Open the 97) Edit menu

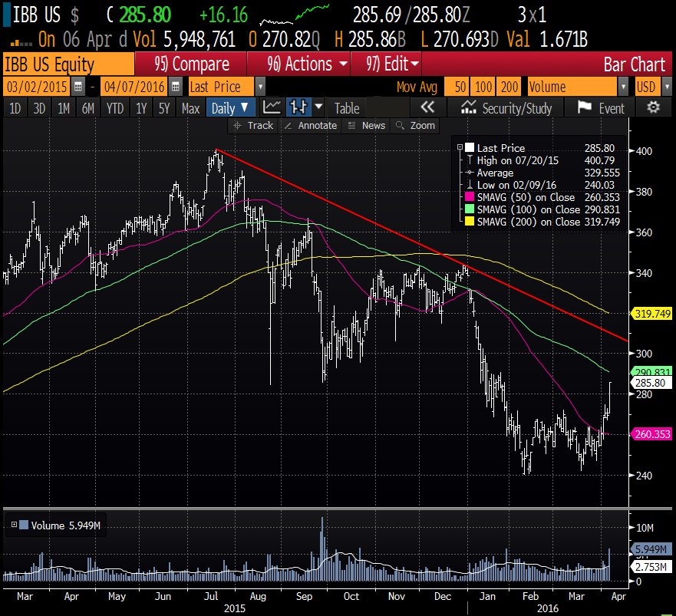tap(387, 64)
